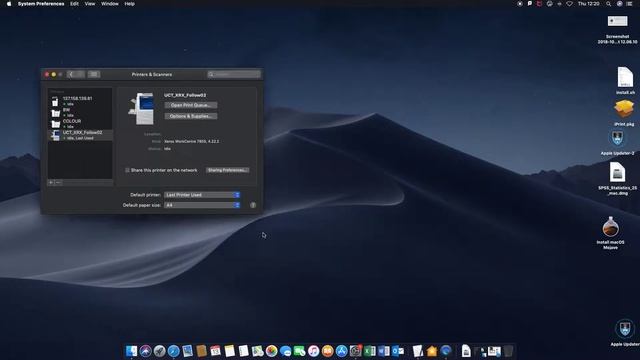Open green FaceTime icon in dock

tap(299, 351)
